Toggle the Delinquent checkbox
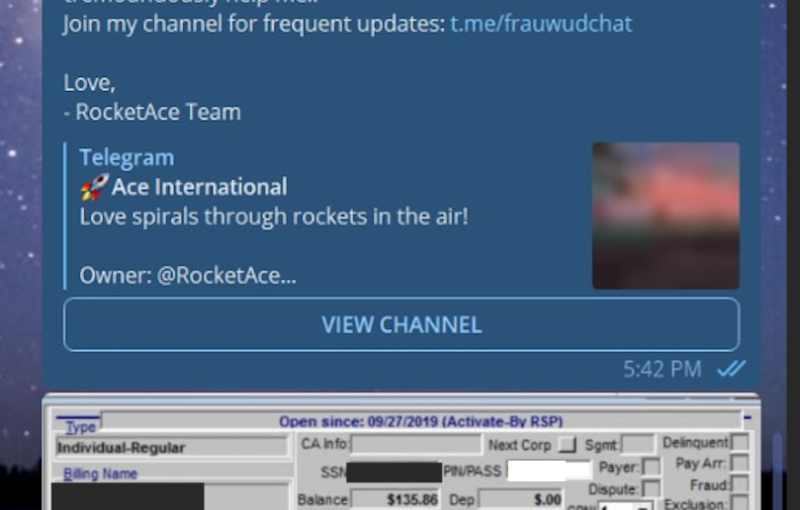The image size is (800, 510). pyautogui.click(x=739, y=443)
